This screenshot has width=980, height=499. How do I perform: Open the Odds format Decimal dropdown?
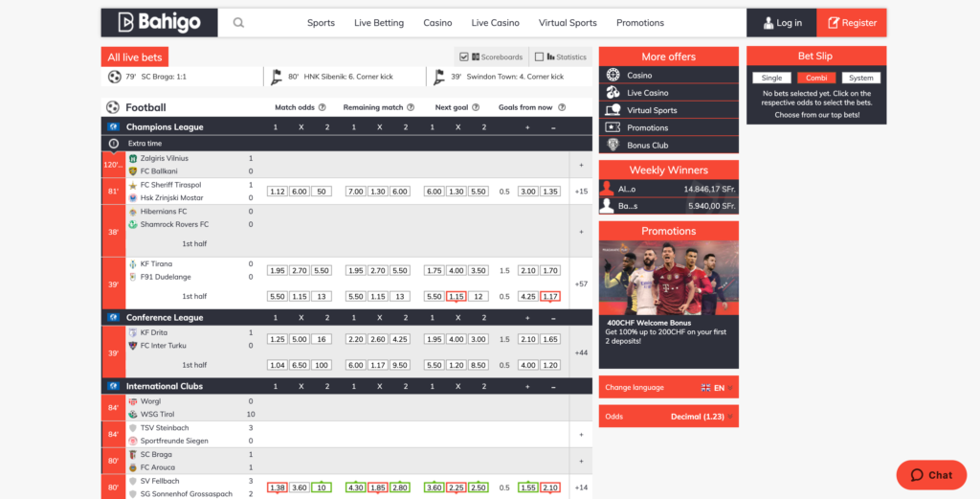(669, 417)
